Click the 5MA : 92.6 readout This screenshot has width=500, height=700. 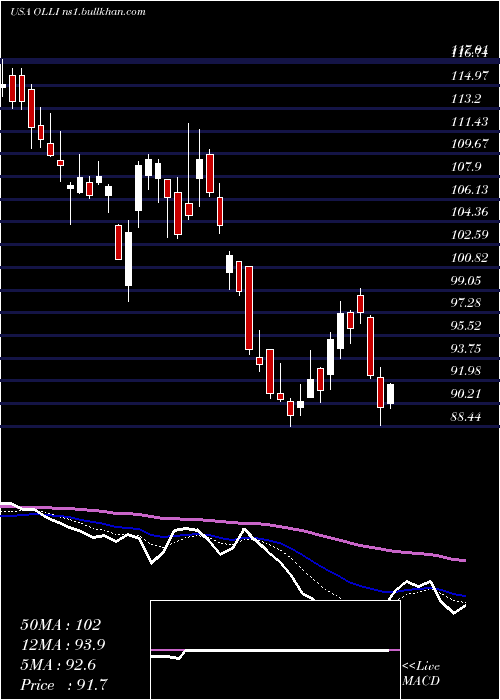58,665
